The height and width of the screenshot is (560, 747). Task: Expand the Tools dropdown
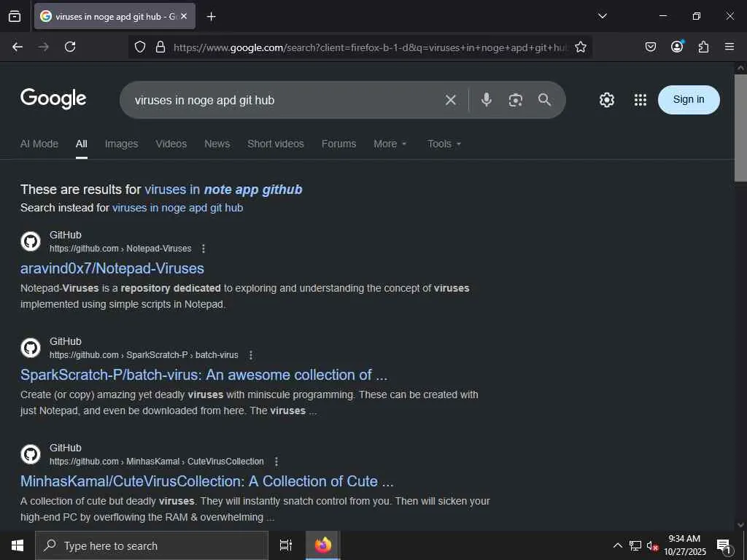pos(444,144)
